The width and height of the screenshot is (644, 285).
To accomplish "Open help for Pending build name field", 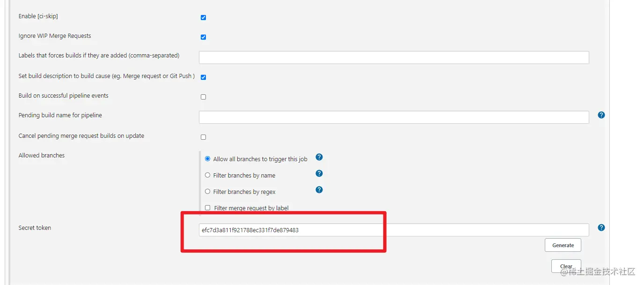I will point(601,115).
